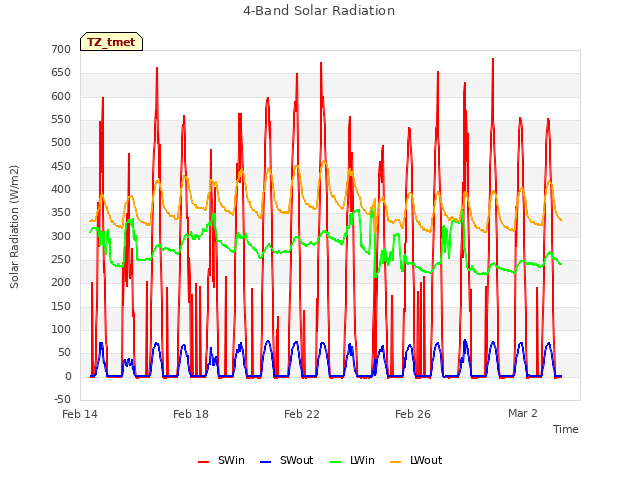Viewport: 640px width, 480px height.
Task: Click the 400 y-axis tick label
Action: click(61, 189)
